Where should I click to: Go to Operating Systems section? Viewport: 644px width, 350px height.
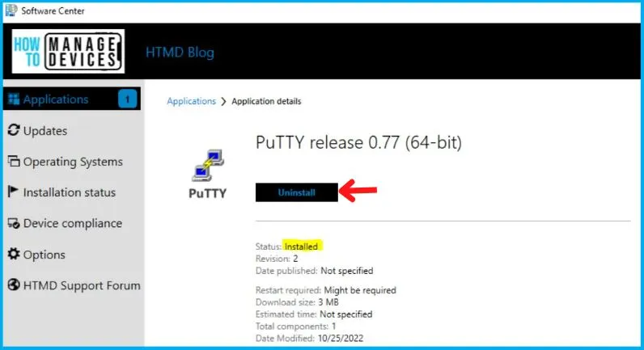(73, 162)
